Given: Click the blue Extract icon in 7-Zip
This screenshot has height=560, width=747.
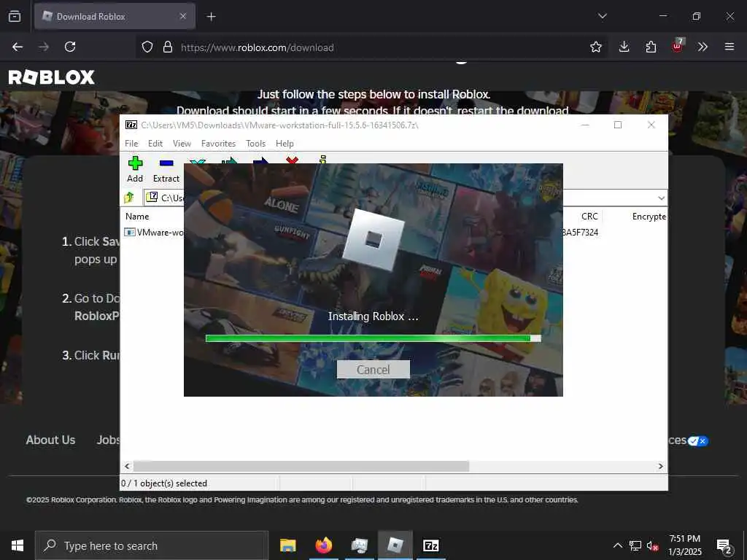Looking at the screenshot, I should point(166,163).
